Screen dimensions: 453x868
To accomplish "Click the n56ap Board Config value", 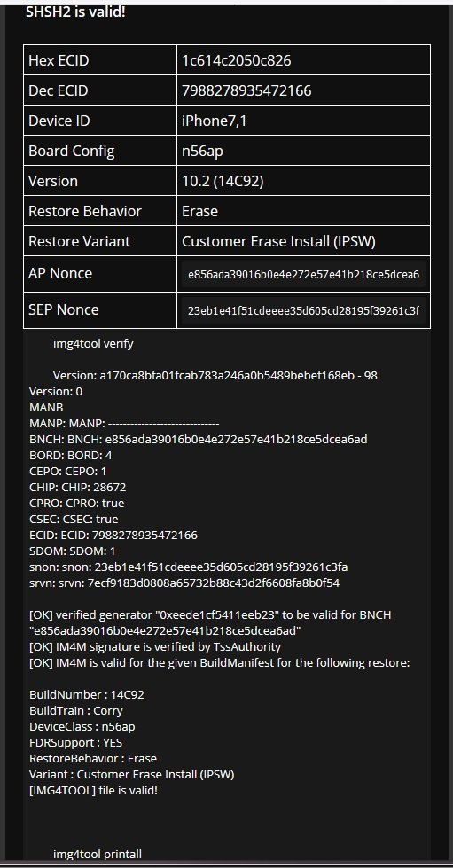I will (x=203, y=151).
